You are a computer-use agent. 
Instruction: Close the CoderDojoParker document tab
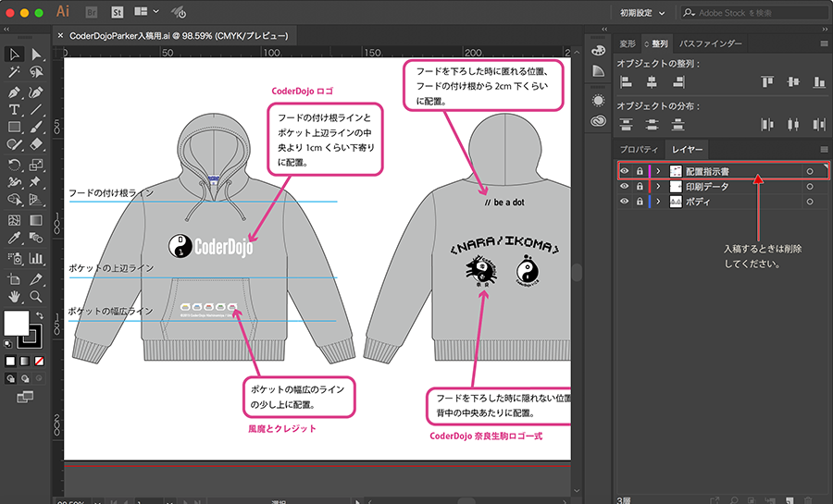coord(61,35)
